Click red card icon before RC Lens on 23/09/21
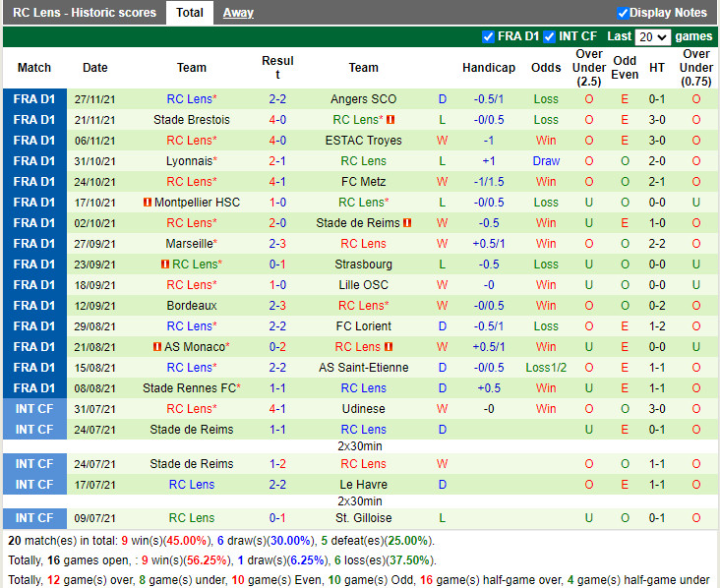 165,265
